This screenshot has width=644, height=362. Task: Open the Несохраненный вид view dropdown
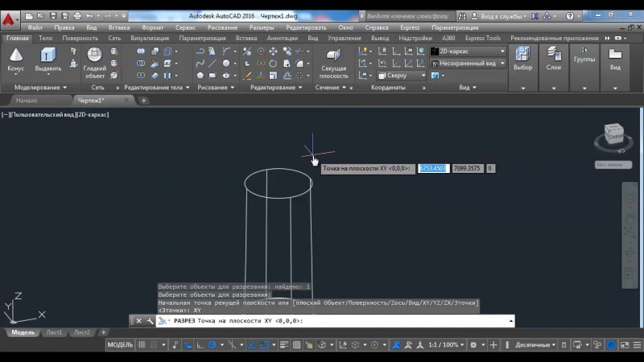pos(468,64)
